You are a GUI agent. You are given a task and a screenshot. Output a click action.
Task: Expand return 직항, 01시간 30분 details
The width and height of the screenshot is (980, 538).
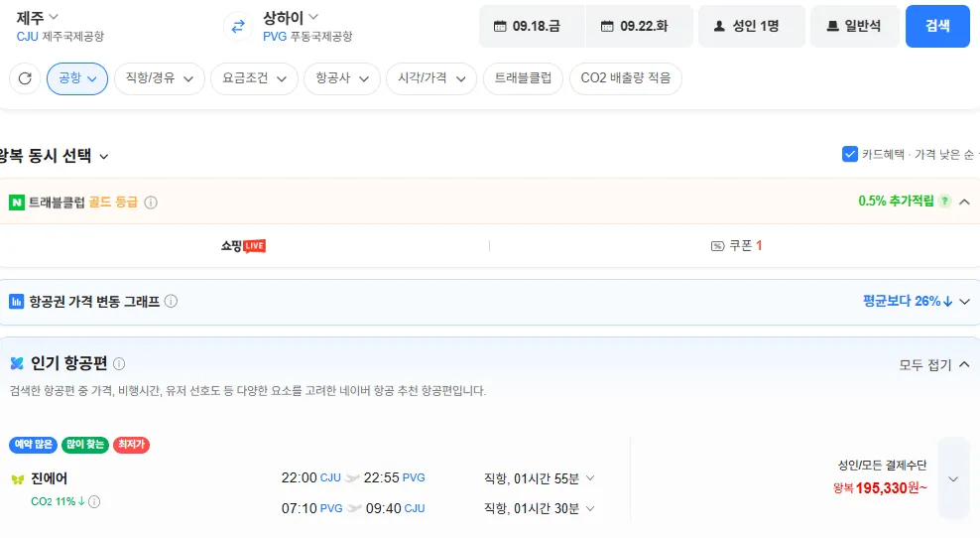coord(539,508)
